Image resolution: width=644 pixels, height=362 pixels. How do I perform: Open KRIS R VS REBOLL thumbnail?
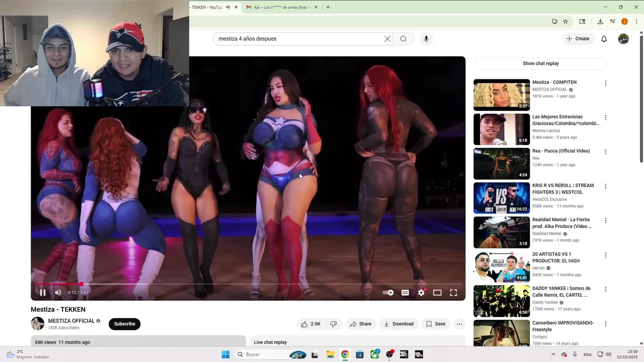click(x=502, y=198)
